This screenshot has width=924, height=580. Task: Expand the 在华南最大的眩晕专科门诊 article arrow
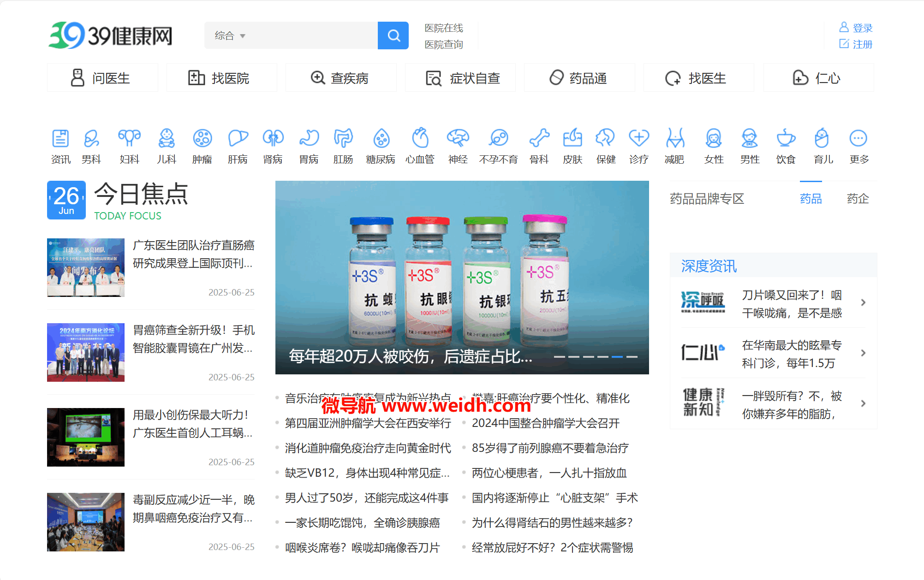point(863,353)
